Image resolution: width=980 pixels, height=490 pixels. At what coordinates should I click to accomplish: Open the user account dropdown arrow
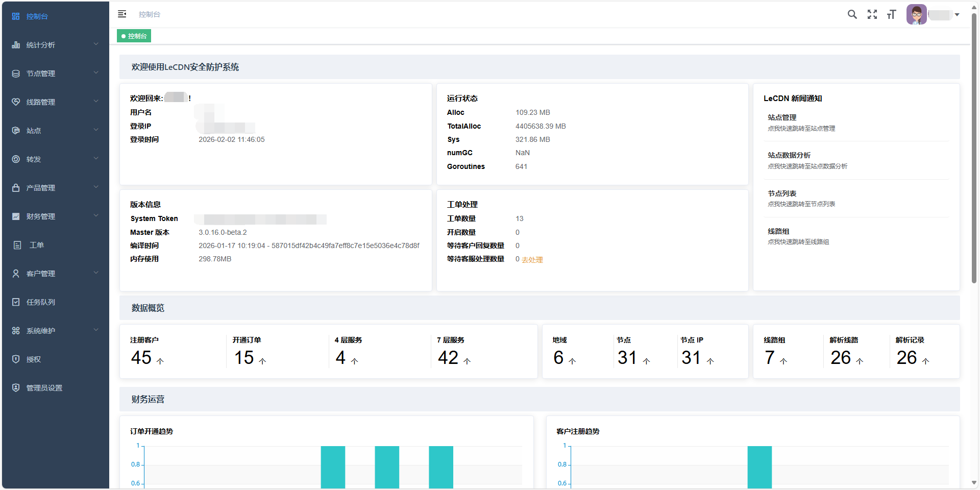957,15
